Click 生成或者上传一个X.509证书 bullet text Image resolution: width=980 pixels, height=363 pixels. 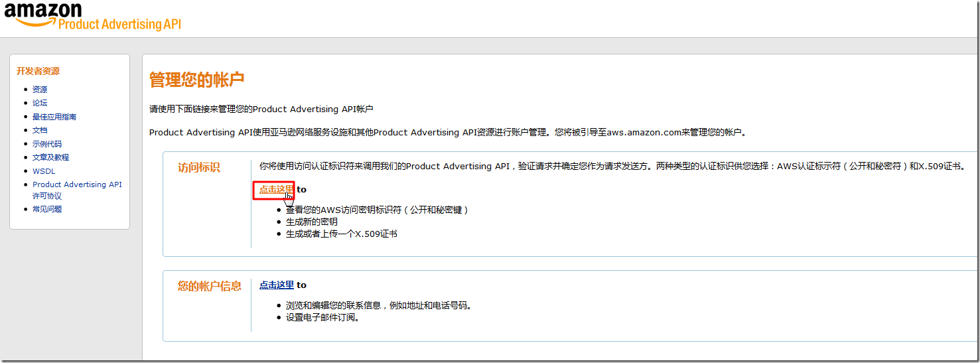342,234
